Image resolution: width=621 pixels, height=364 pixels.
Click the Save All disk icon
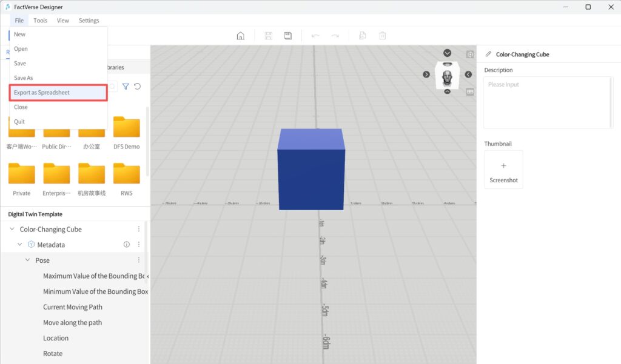pos(287,35)
